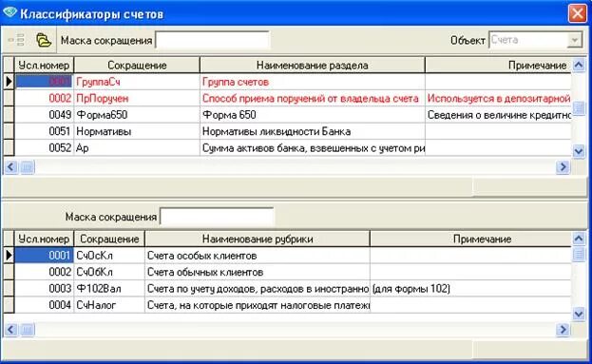Click row selector of ПрПоручен row
Screen dimensions: 592x364
point(9,98)
